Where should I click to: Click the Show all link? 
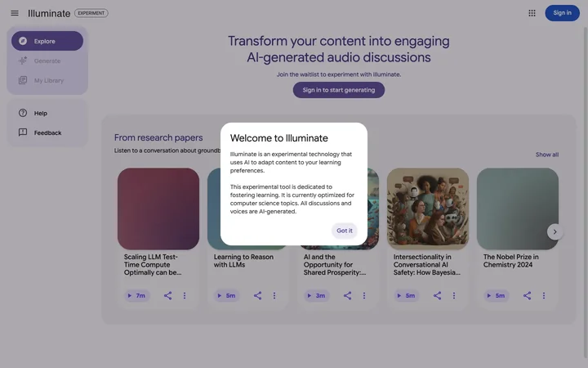coord(546,155)
